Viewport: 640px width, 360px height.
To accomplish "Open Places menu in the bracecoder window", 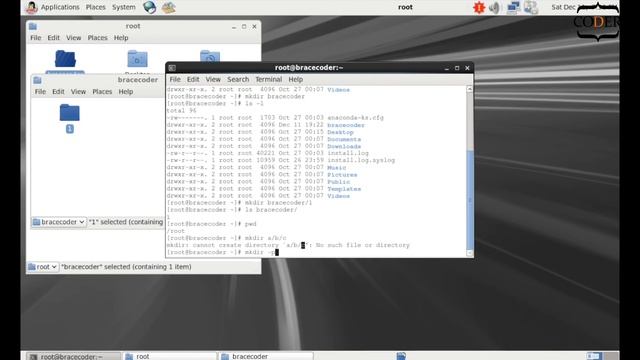I will click(x=102, y=91).
